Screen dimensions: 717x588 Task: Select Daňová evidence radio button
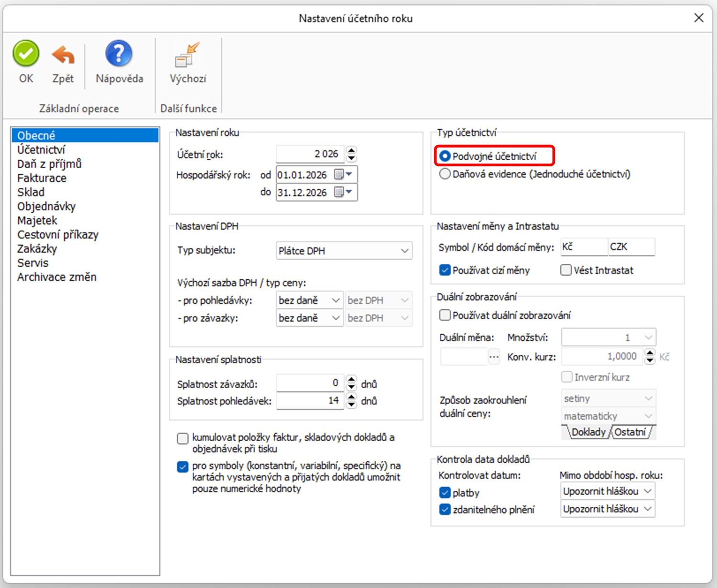click(445, 174)
